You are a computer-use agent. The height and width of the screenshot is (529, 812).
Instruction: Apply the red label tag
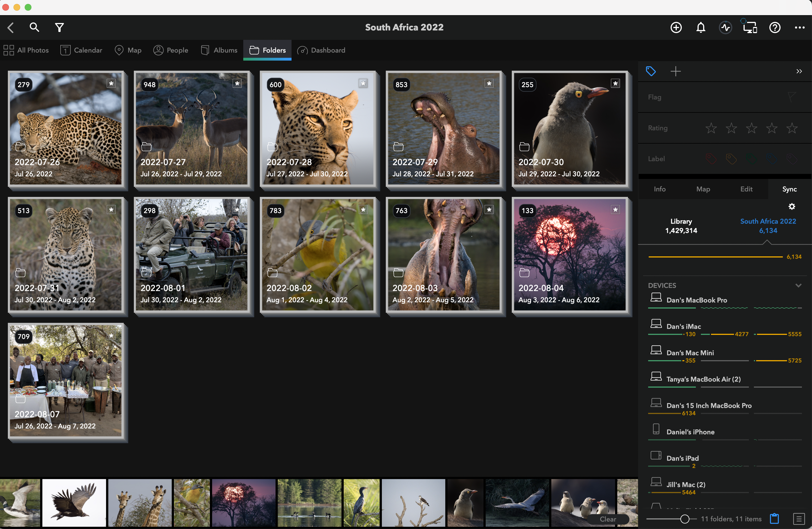coord(711,159)
